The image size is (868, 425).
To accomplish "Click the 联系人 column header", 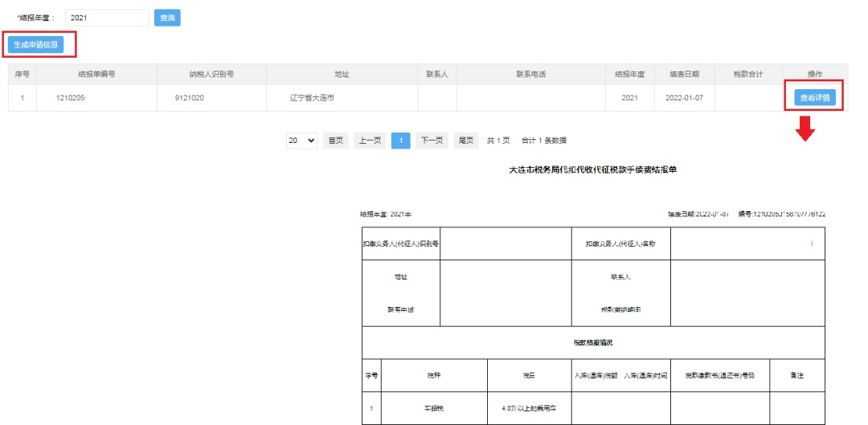I will 437,74.
